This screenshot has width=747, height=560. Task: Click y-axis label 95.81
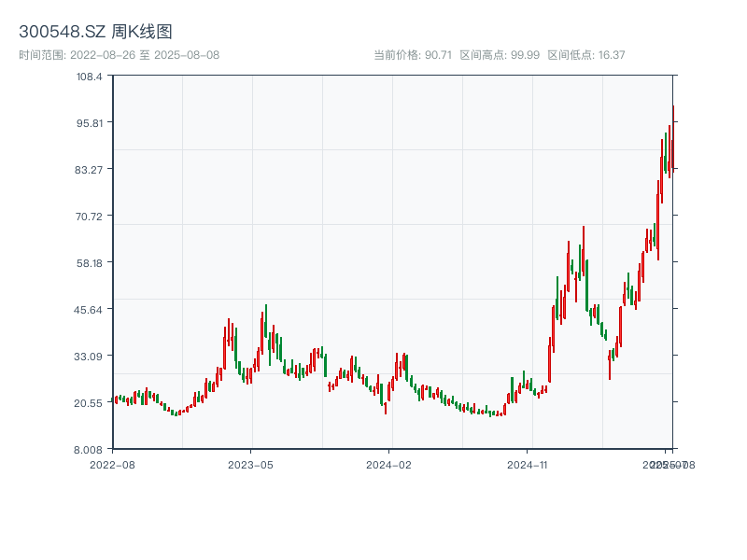pyautogui.click(x=90, y=123)
